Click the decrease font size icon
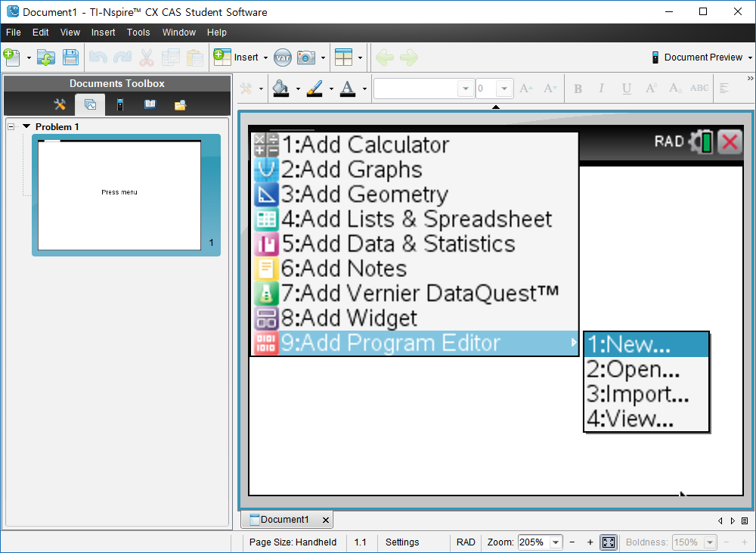 tap(550, 89)
